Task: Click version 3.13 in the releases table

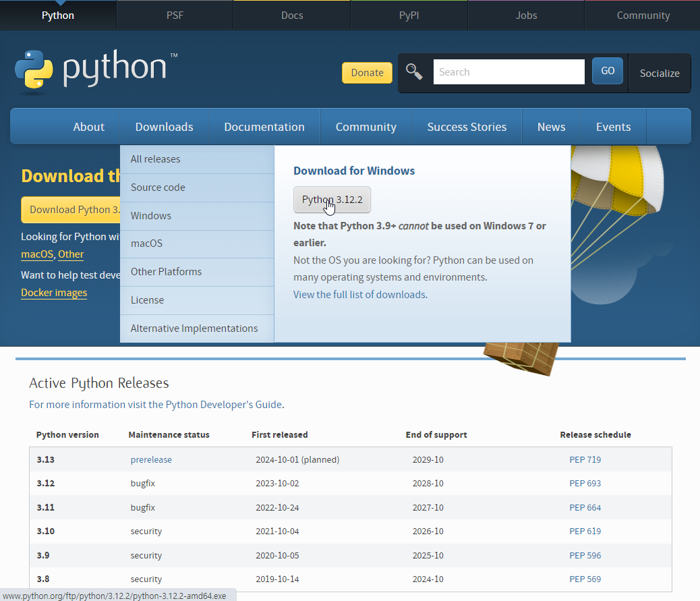Action: click(x=46, y=459)
